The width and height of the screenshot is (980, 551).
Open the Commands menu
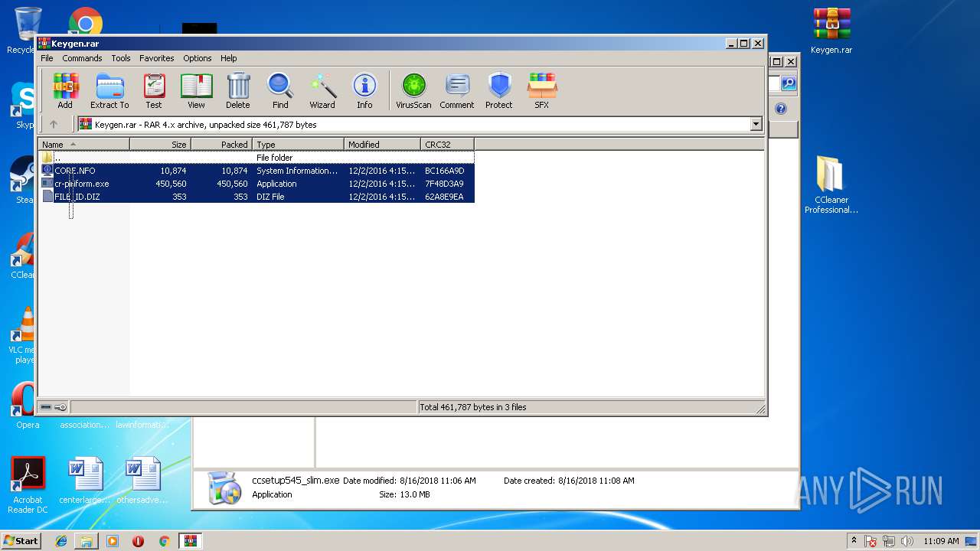pos(82,58)
